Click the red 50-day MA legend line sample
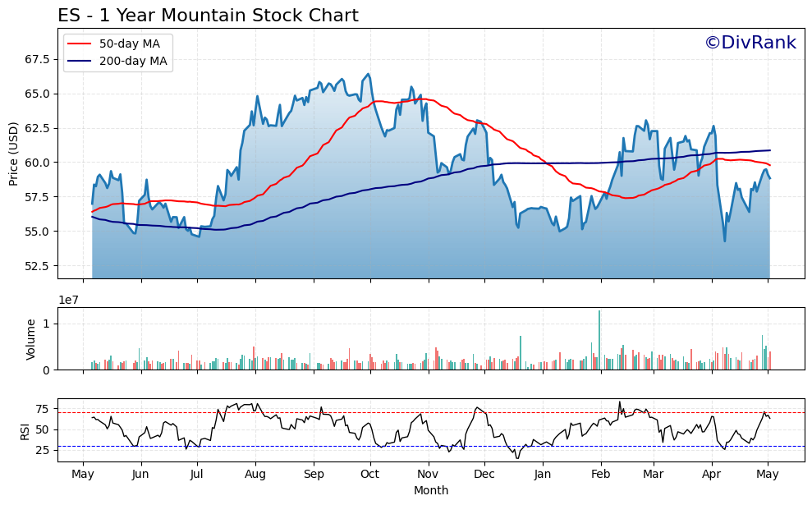Image resolution: width=812 pixels, height=505 pixels. (80, 44)
